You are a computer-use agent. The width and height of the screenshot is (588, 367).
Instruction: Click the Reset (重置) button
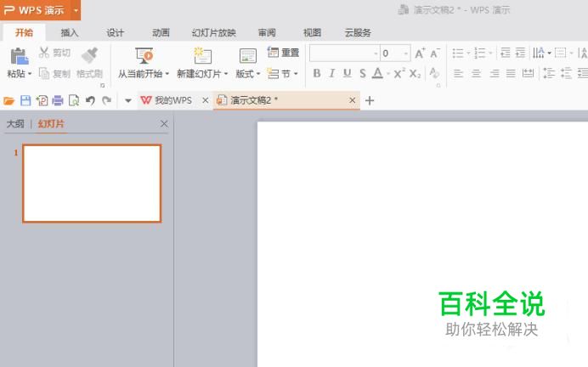tap(283, 53)
